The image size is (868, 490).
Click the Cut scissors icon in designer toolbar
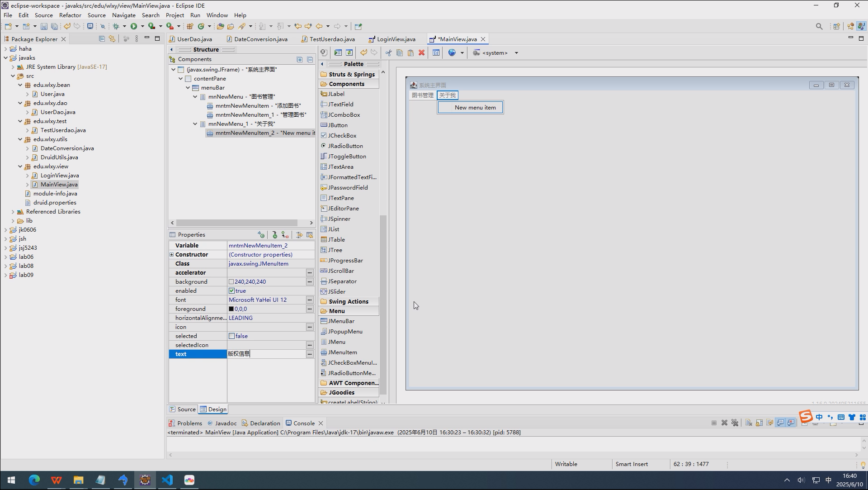388,53
